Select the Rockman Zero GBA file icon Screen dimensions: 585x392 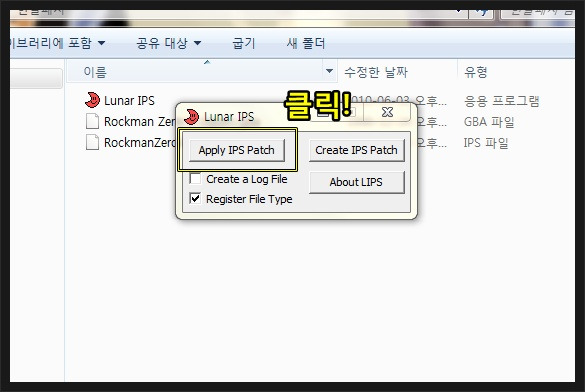coord(92,121)
